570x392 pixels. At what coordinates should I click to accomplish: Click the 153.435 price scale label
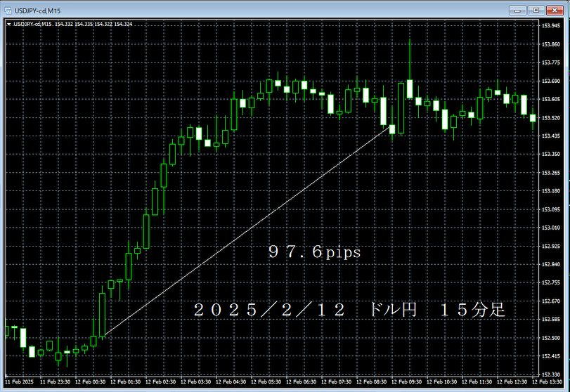[551, 136]
